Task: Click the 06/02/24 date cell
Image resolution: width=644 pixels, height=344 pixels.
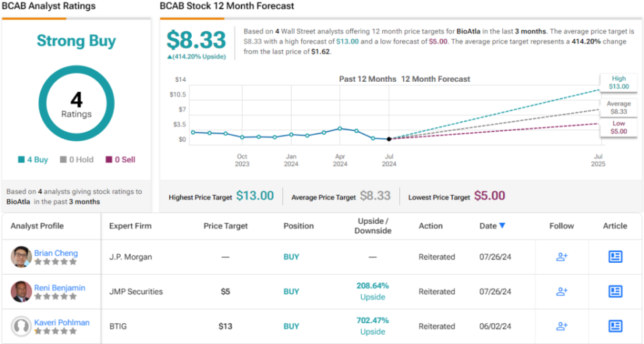Action: coord(495,327)
